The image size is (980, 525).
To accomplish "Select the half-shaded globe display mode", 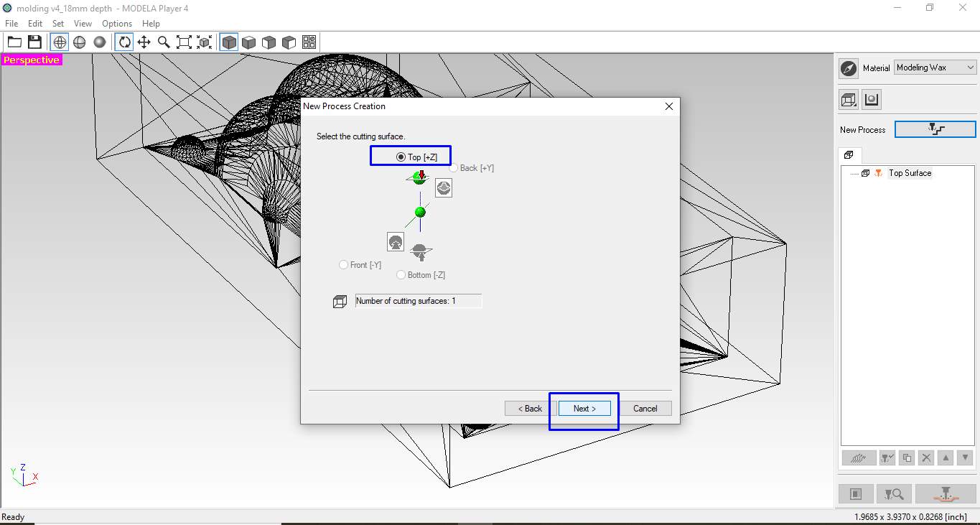I will click(x=80, y=42).
